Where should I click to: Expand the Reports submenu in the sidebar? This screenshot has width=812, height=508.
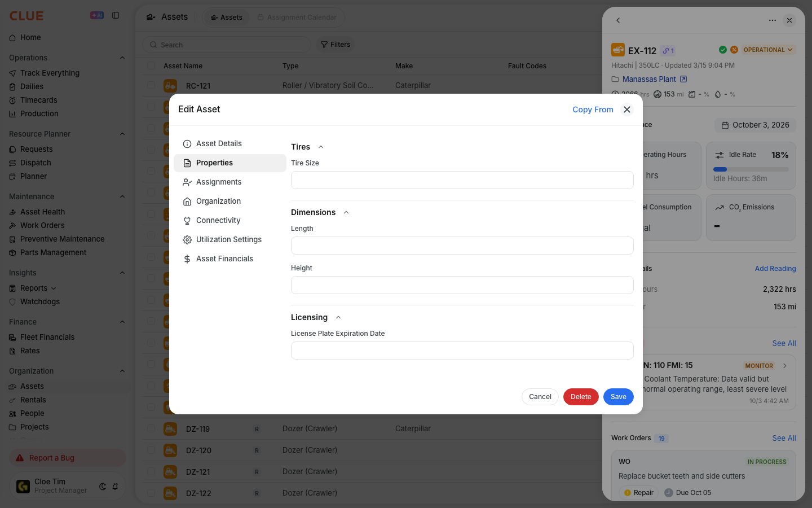click(x=54, y=288)
